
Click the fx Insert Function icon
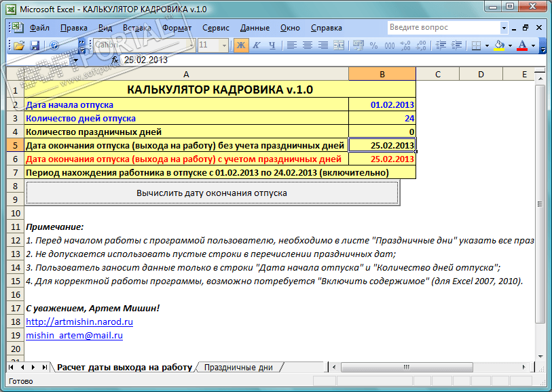point(115,60)
